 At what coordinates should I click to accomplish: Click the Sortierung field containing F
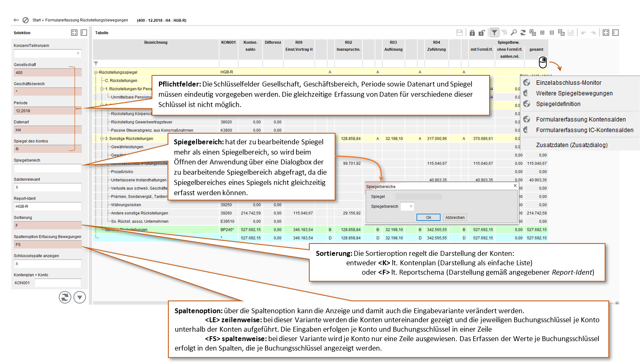(48, 225)
